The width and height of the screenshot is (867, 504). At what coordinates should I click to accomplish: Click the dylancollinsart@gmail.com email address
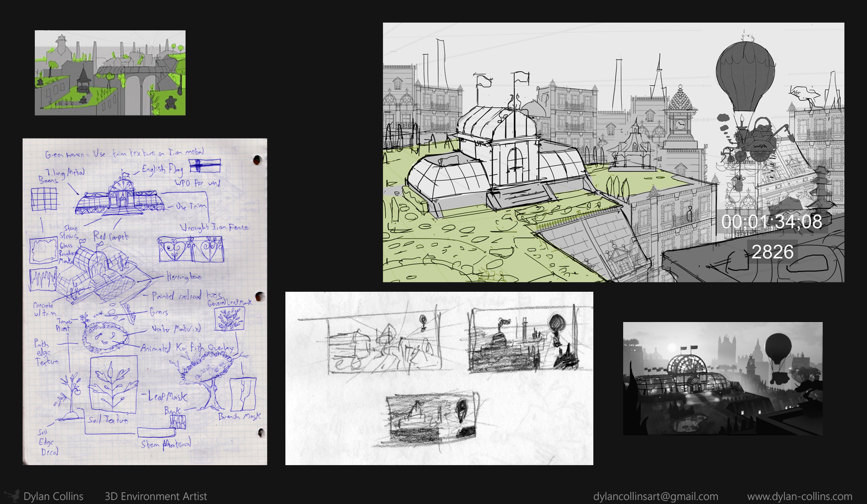[x=656, y=496]
